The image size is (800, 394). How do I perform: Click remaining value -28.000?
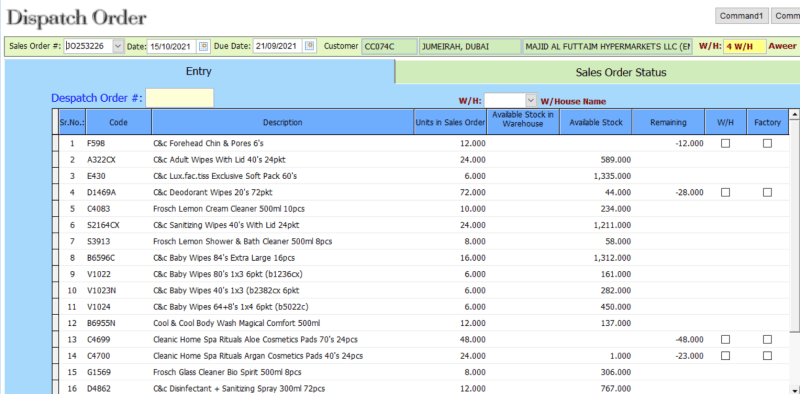(689, 192)
